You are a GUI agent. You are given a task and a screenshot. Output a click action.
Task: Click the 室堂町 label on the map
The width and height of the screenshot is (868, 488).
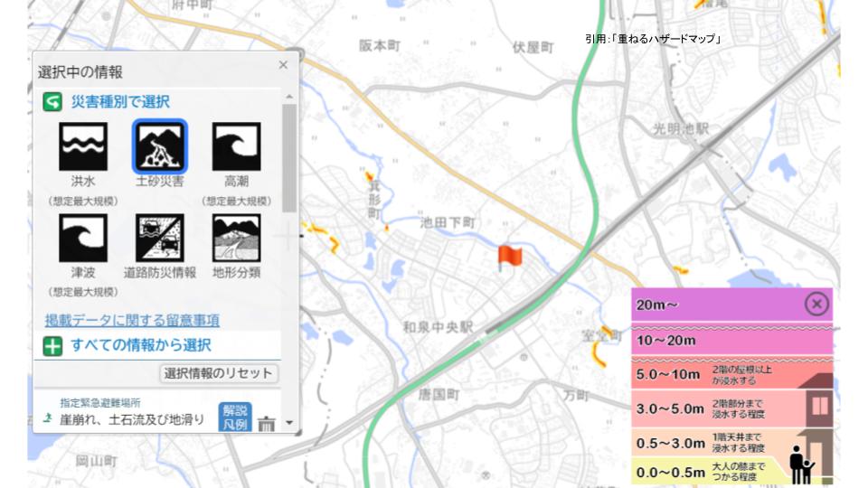(602, 335)
